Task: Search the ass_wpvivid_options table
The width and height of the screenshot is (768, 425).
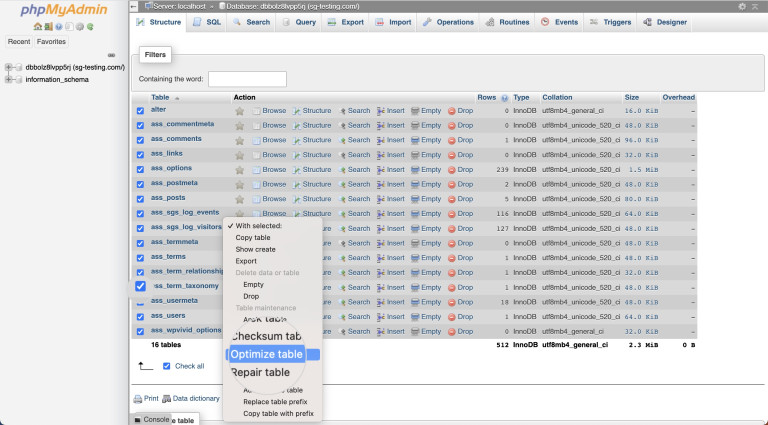Action: 354,331
